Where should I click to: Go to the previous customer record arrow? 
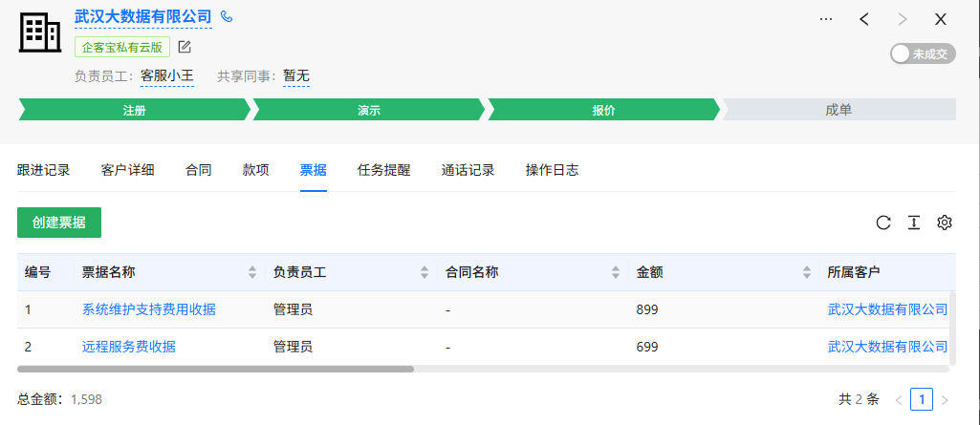pos(864,19)
